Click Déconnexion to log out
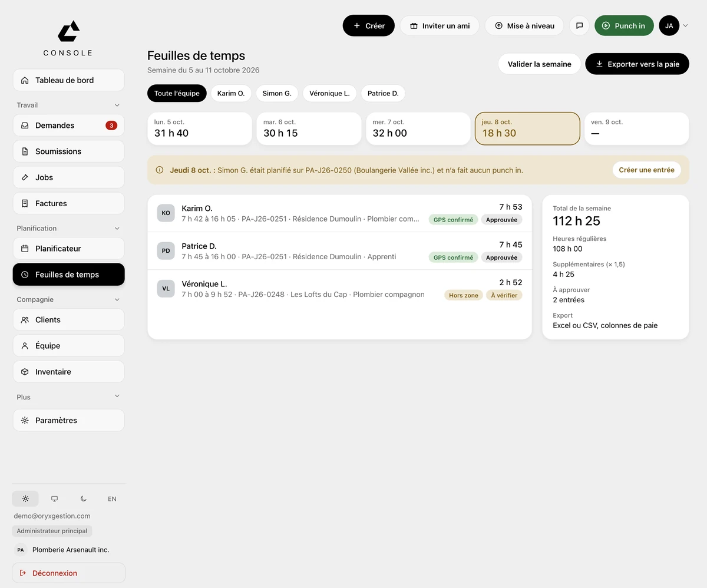The height and width of the screenshot is (588, 707). [x=68, y=573]
